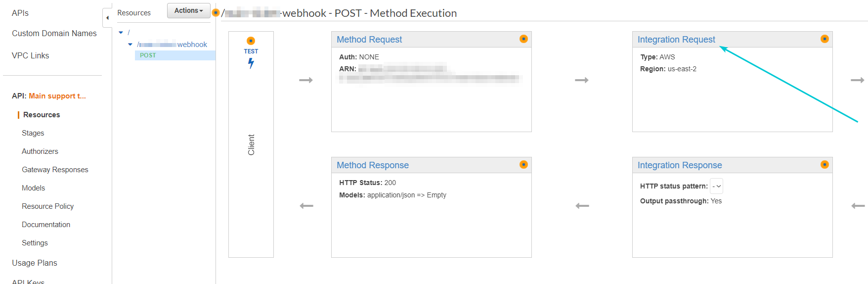Go to Gateway Responses section
This screenshot has height=284, width=868.
point(55,170)
